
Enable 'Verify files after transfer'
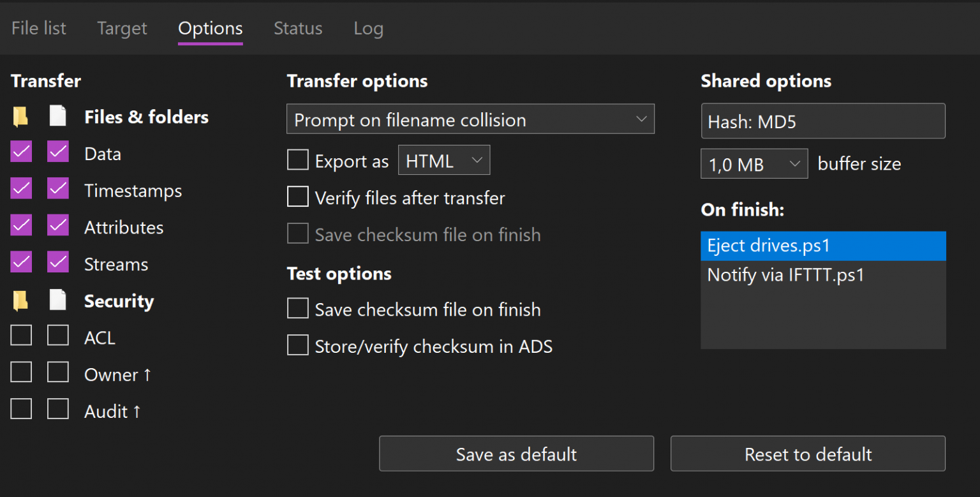point(297,198)
